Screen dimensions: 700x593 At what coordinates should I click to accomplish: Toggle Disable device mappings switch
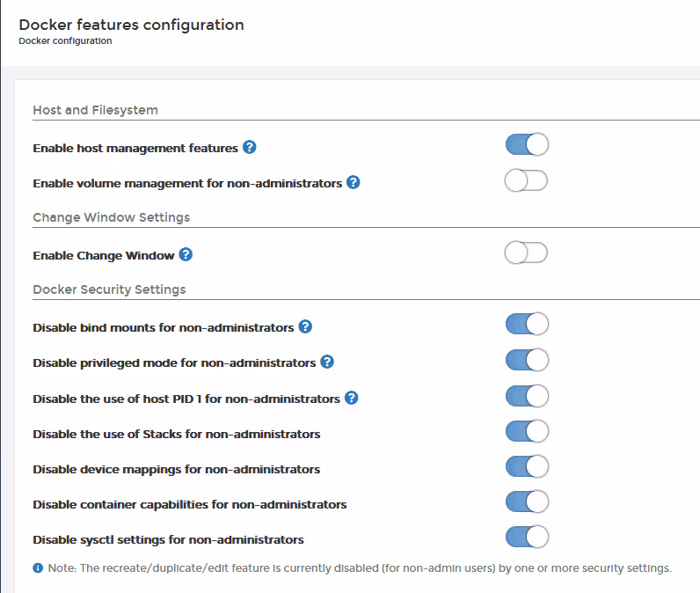(527, 466)
